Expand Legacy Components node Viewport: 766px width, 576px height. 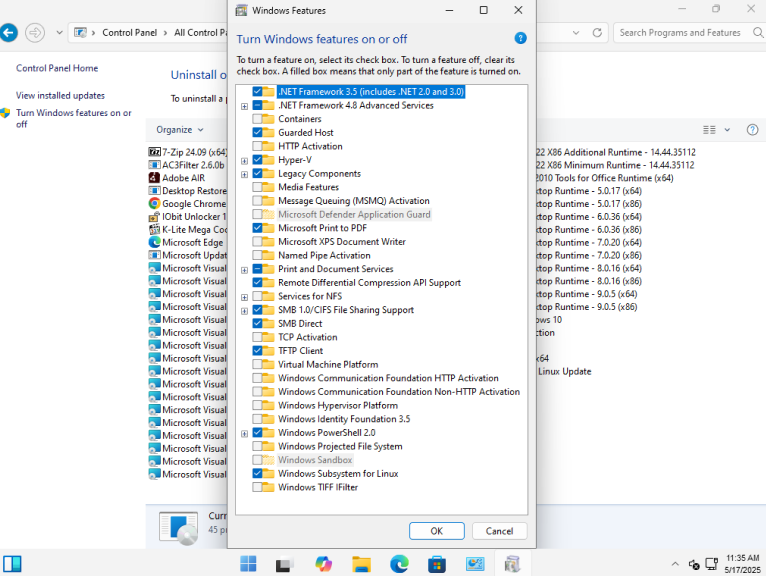point(244,174)
